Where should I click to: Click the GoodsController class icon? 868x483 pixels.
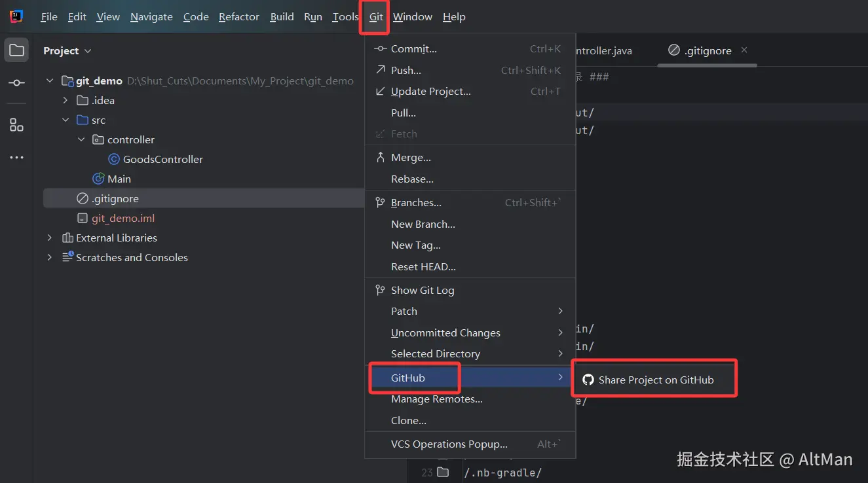(x=114, y=159)
